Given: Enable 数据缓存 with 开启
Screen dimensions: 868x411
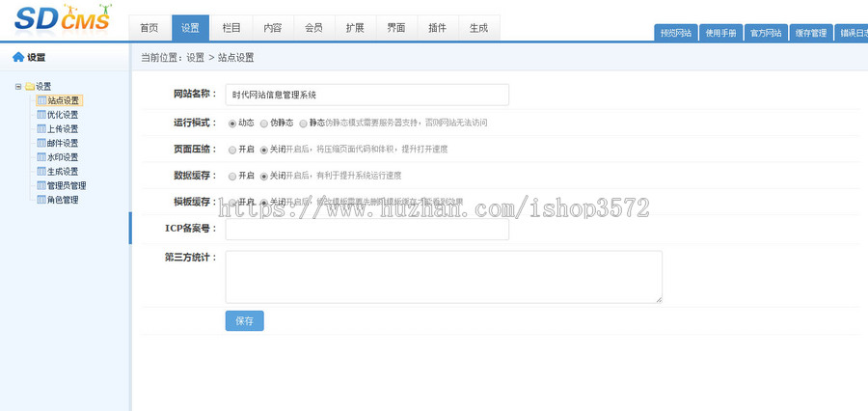Looking at the screenshot, I should 232,177.
